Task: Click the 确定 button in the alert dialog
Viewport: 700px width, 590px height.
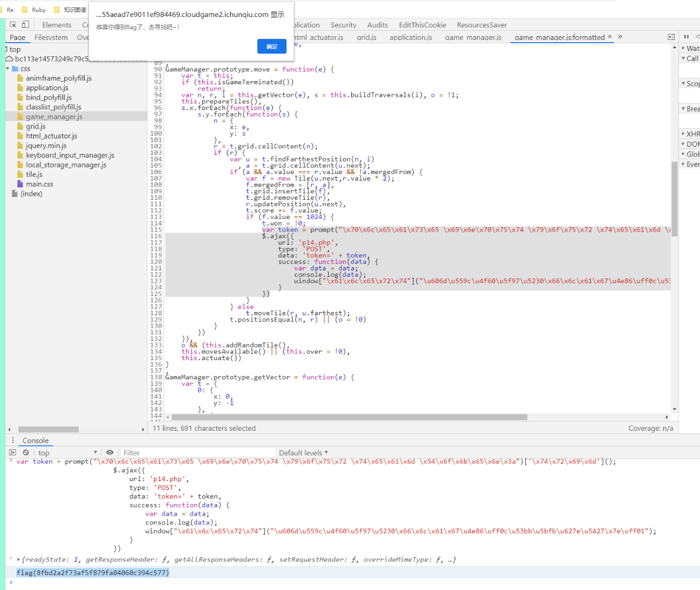Action: (272, 47)
